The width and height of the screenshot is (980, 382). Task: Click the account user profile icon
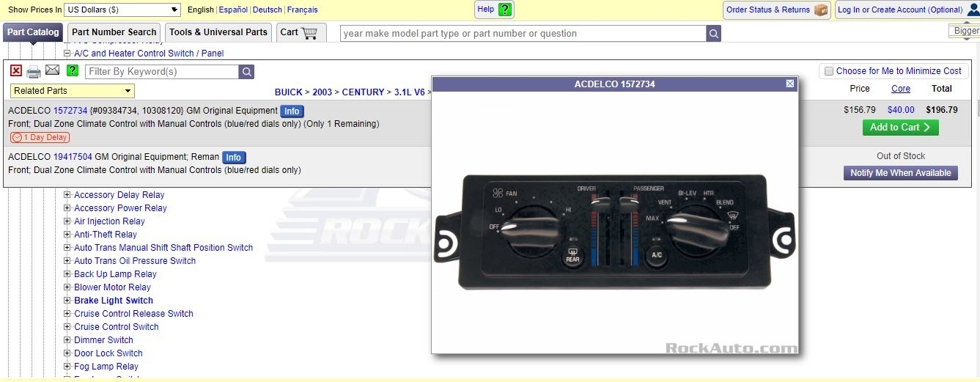(x=973, y=10)
